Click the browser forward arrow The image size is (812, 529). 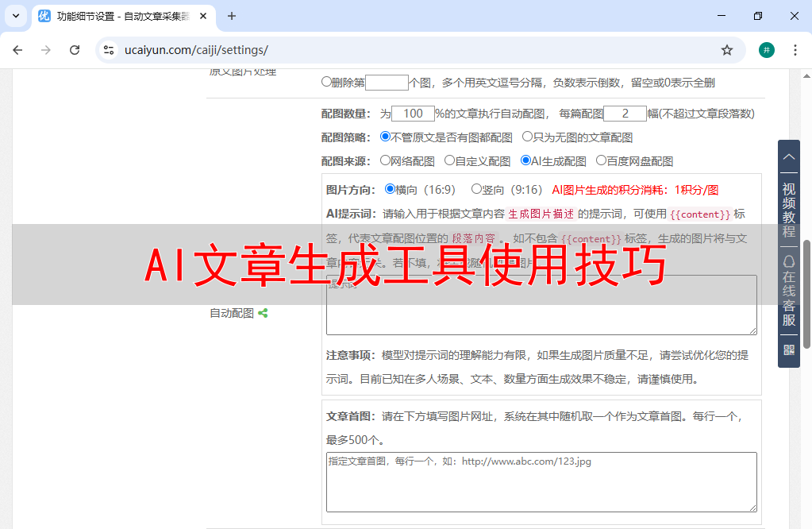(x=46, y=50)
